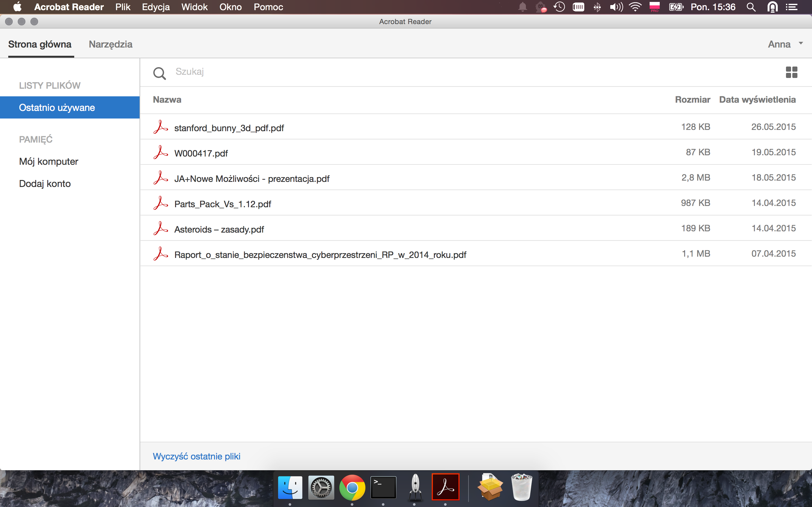Select Mój komputer in sidebar
Image resolution: width=812 pixels, height=507 pixels.
tap(49, 162)
